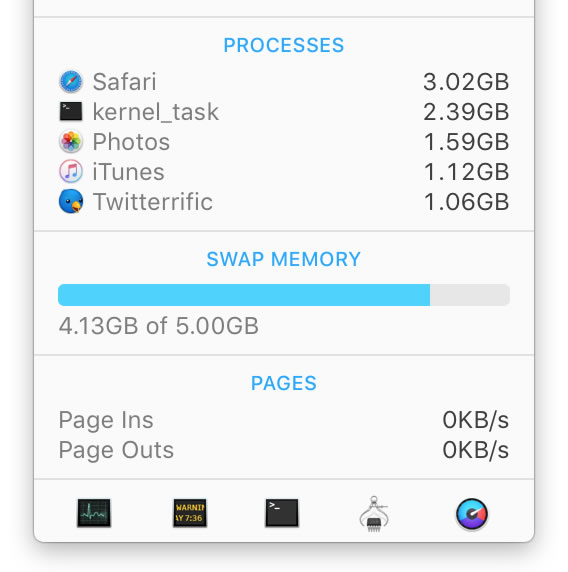Launch the Console app icon
The height and width of the screenshot is (572, 568).
point(190,513)
